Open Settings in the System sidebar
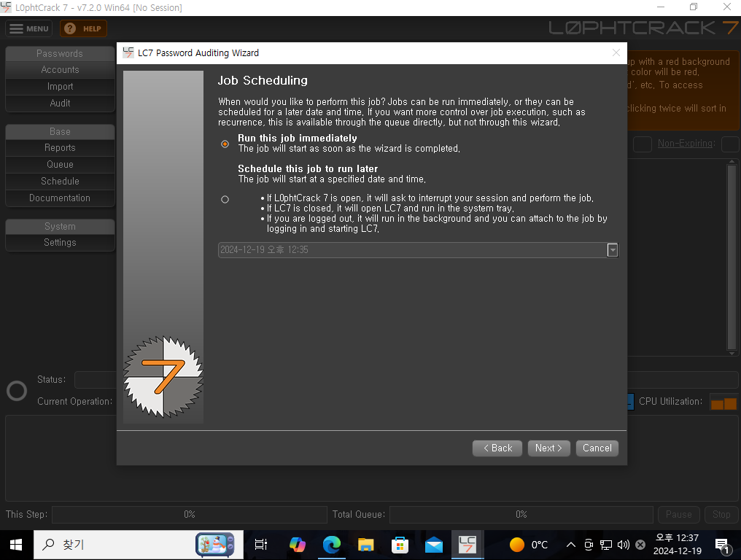The width and height of the screenshot is (741, 560). coord(60,242)
